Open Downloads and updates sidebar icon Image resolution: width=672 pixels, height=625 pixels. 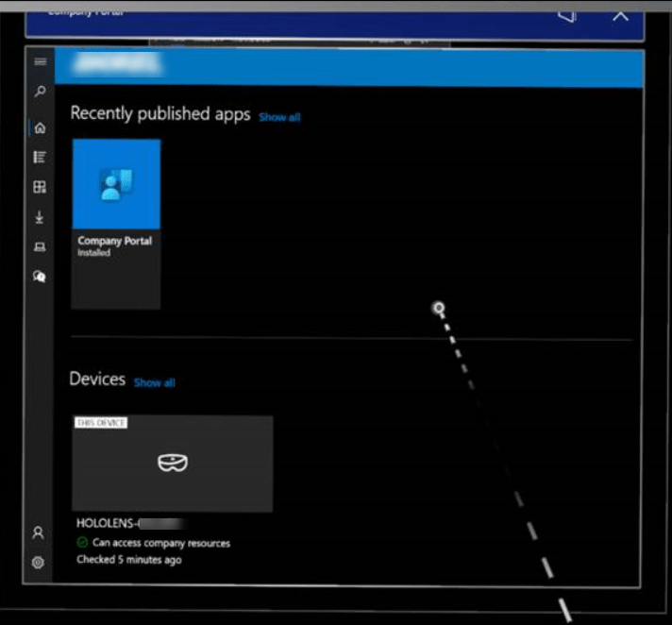(x=40, y=217)
